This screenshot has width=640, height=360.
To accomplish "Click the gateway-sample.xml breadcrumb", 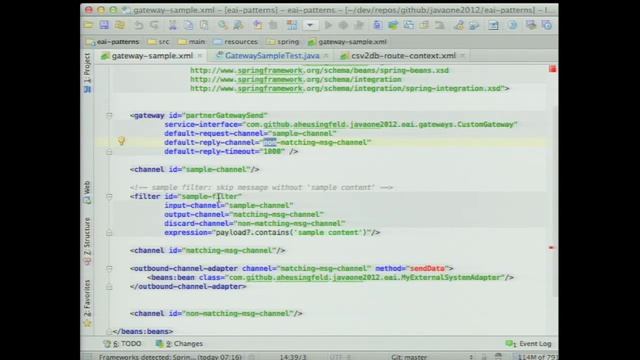I will 347,42.
